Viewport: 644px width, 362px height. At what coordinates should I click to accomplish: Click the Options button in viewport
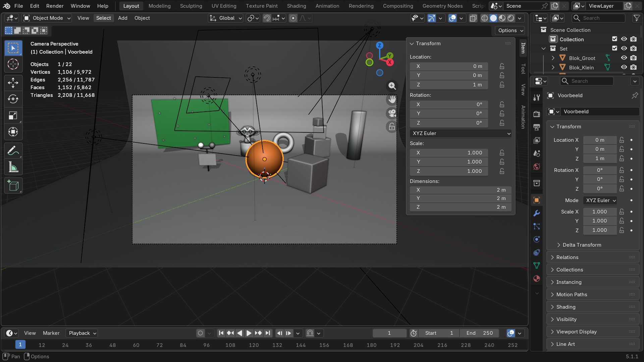[510, 31]
